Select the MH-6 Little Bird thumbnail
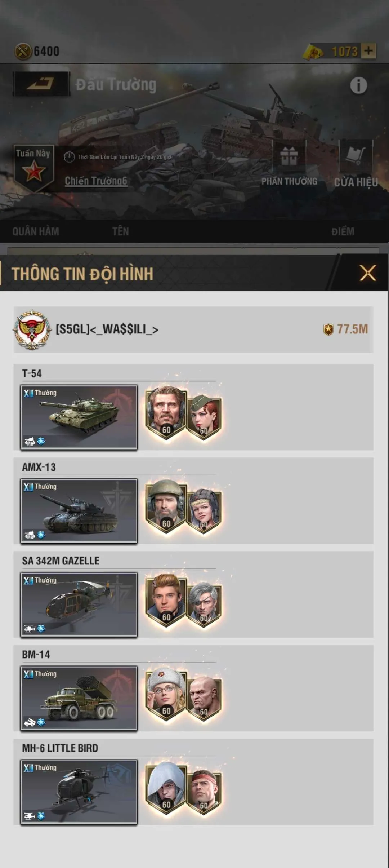 tap(79, 792)
